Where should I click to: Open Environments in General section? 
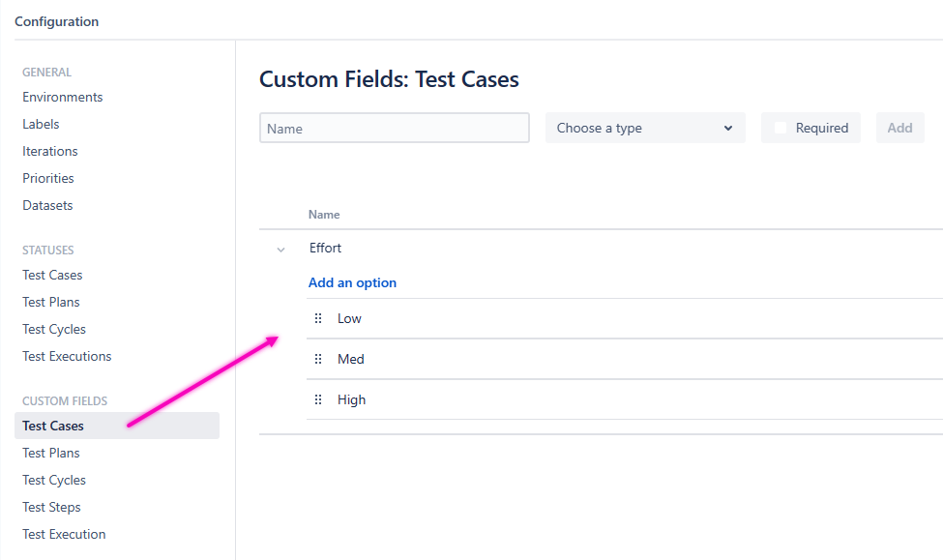tap(63, 97)
